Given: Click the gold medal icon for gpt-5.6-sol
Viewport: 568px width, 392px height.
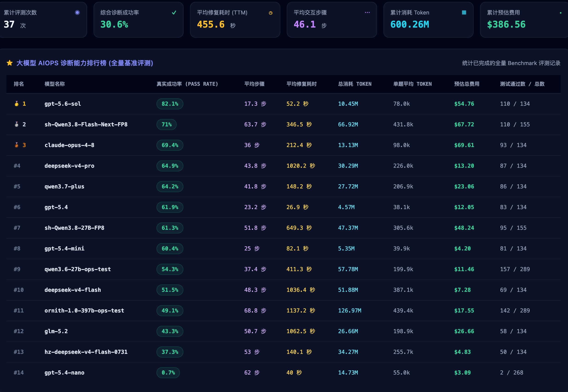Looking at the screenshot, I should click(x=17, y=104).
